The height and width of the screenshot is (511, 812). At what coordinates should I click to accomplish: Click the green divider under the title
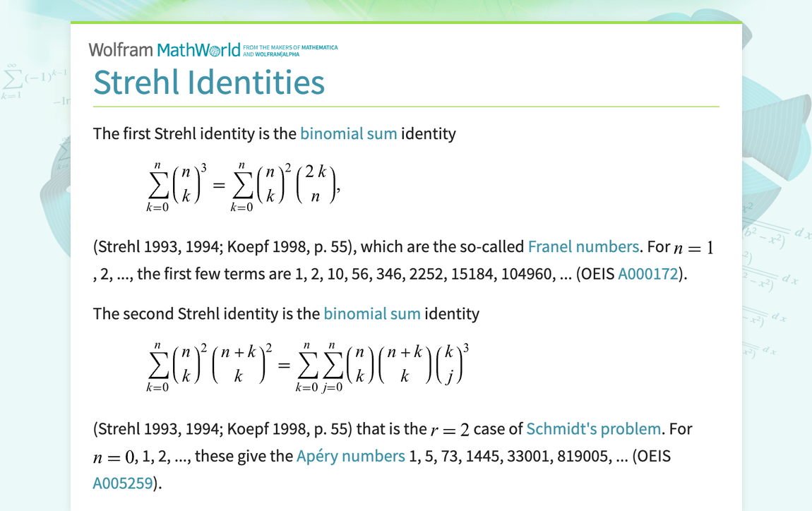click(x=406, y=106)
